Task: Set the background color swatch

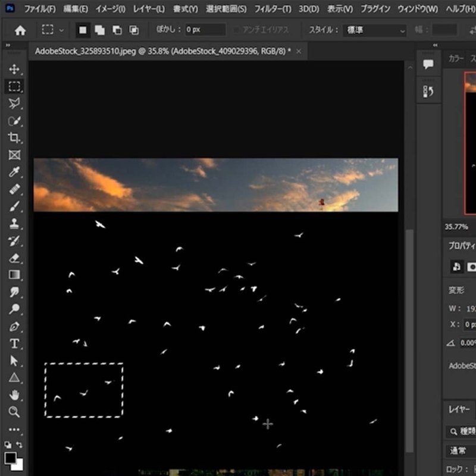Action: tap(19, 466)
